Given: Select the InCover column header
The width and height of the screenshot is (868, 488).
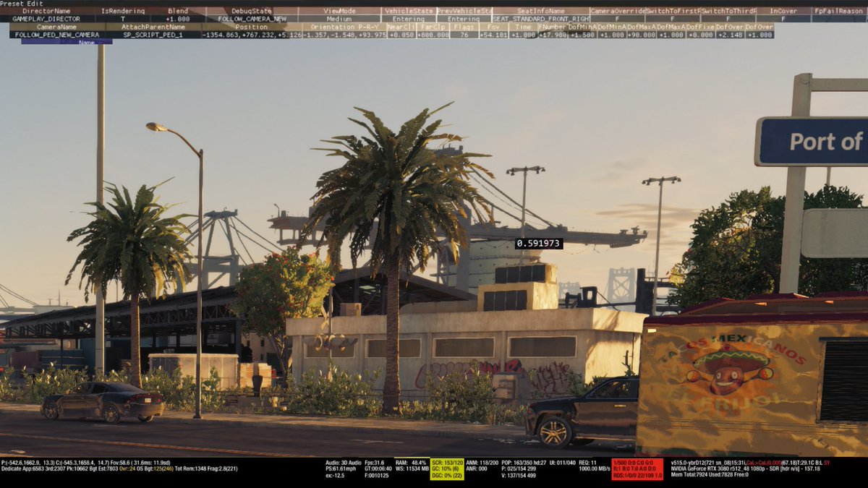Looking at the screenshot, I should point(783,12).
